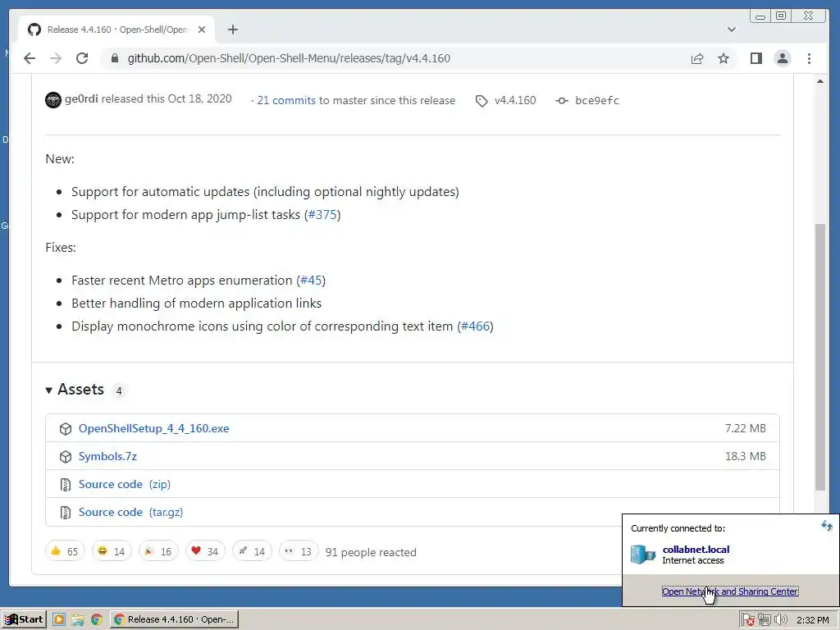Viewport: 840px width, 630px height.
Task: Download Symbols.7z
Action: pos(107,456)
